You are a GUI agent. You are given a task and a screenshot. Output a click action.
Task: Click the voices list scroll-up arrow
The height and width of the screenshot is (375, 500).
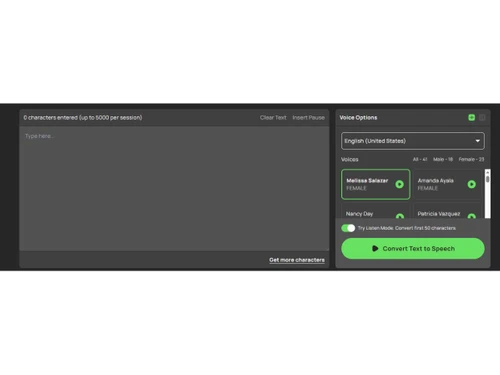(487, 172)
